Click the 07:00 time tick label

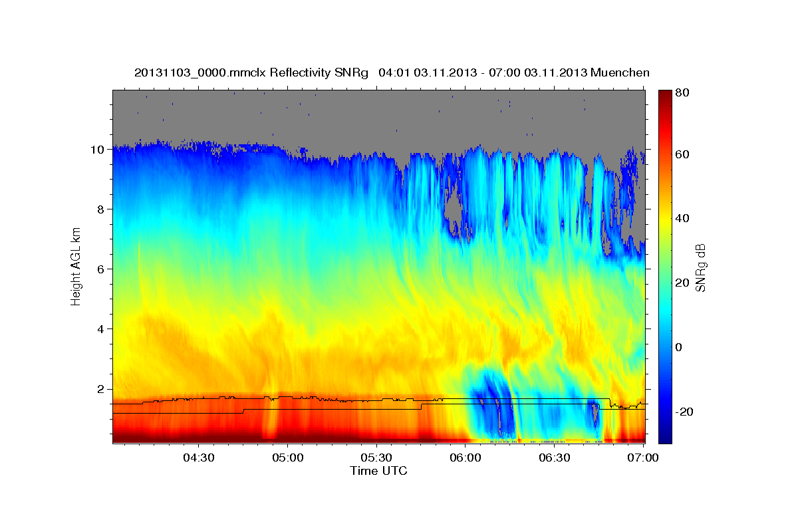pos(643,458)
